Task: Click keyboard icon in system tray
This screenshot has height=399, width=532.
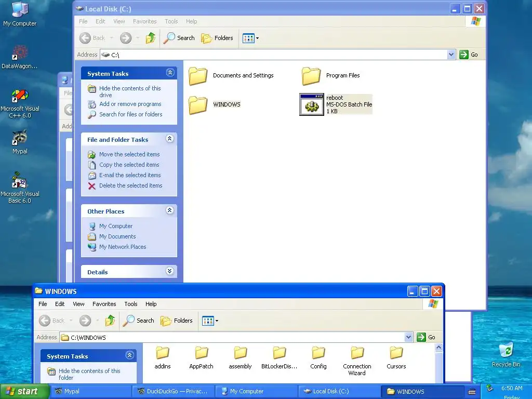Action: click(x=472, y=392)
